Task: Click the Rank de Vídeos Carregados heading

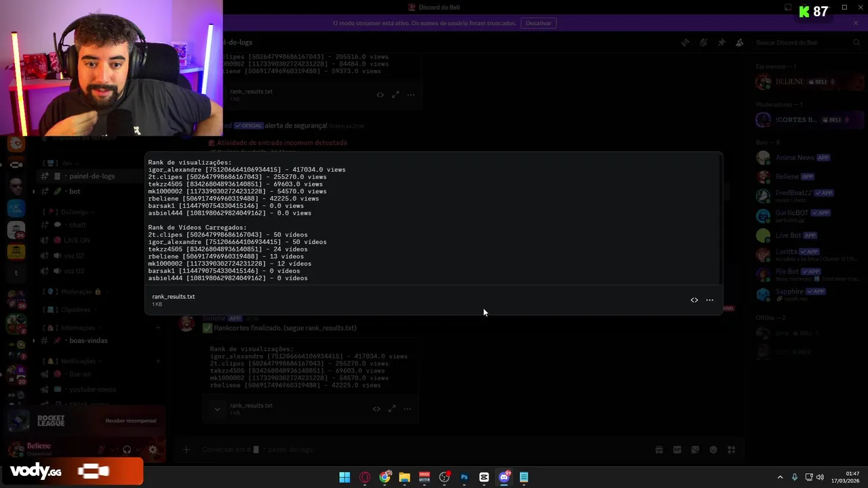Action: pos(197,228)
